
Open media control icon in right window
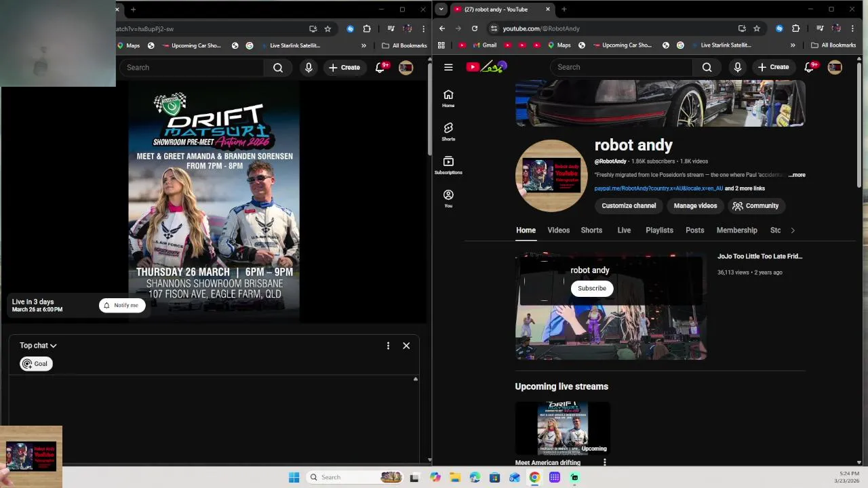[x=820, y=28]
